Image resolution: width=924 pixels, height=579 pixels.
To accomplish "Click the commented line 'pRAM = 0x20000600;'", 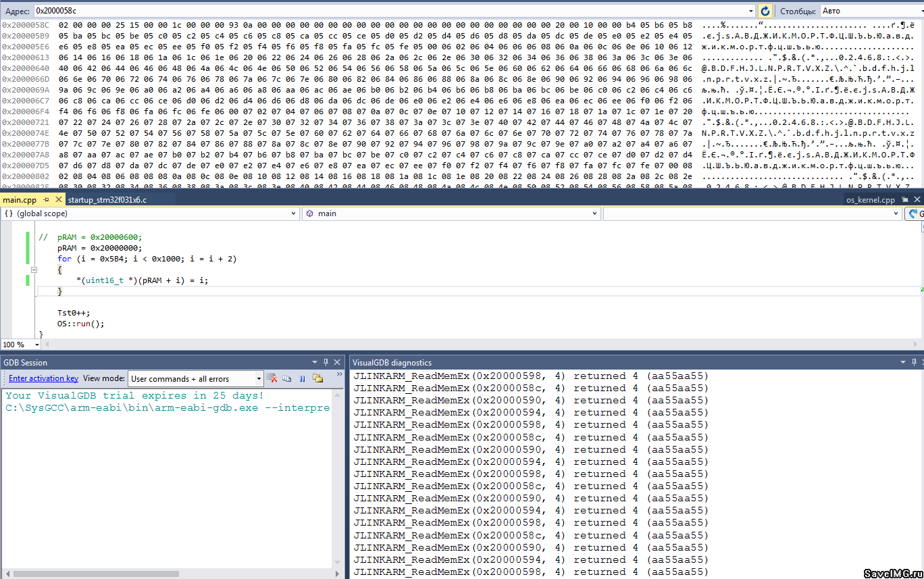I will (91, 237).
